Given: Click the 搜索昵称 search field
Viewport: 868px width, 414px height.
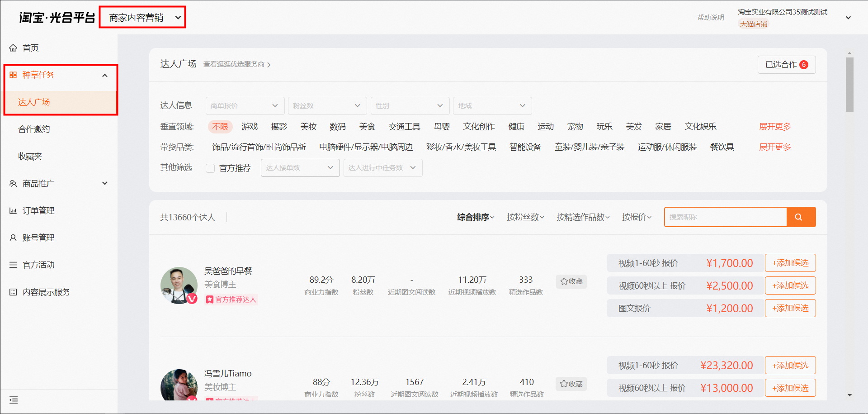Looking at the screenshot, I should (x=726, y=217).
